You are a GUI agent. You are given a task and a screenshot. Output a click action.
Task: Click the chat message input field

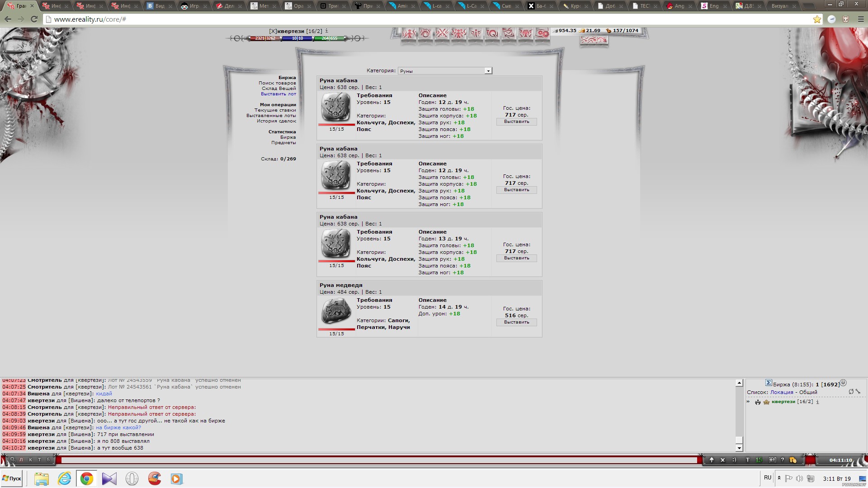coord(379,460)
